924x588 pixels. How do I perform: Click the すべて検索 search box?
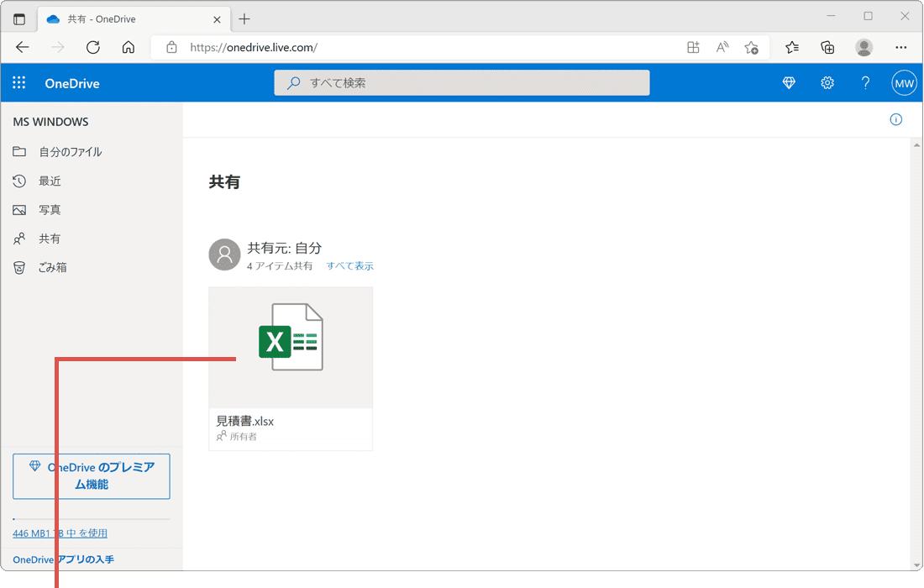click(462, 82)
